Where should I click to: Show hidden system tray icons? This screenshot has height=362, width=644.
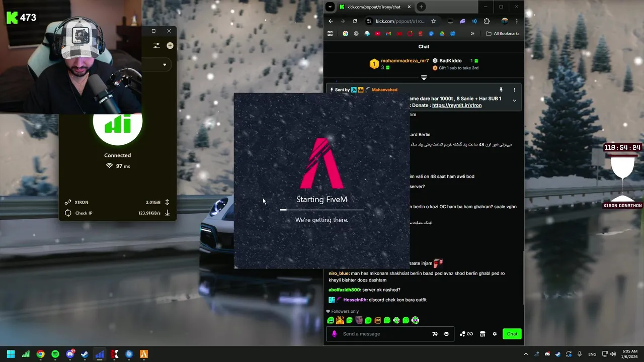pos(526,354)
